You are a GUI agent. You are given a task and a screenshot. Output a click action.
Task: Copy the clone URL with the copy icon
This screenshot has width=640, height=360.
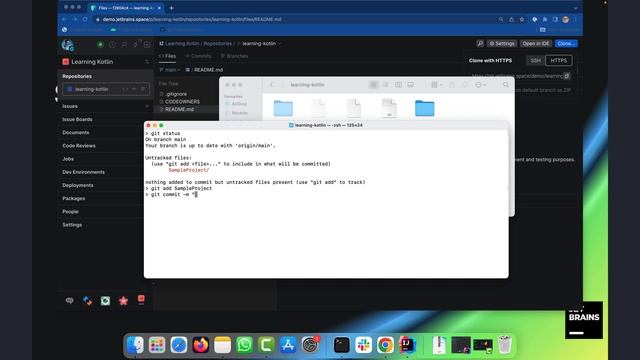click(567, 76)
